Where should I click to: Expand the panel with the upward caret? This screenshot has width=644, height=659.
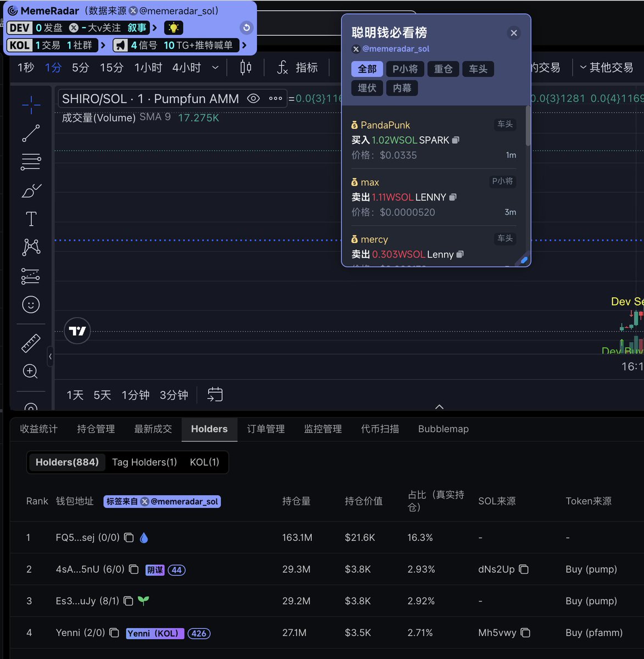pyautogui.click(x=439, y=407)
